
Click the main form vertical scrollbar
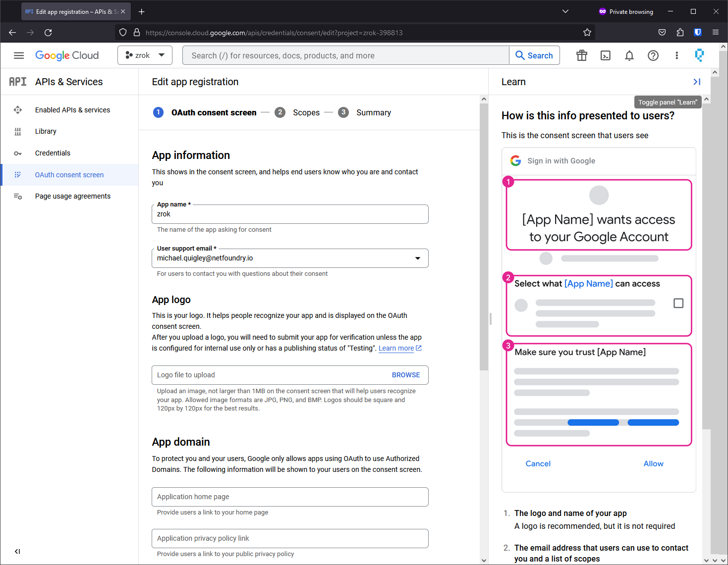[x=484, y=238]
